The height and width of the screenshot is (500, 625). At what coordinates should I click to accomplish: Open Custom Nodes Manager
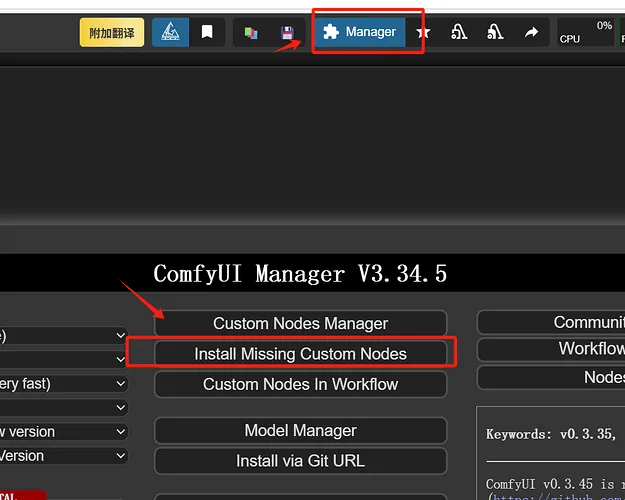pos(300,323)
